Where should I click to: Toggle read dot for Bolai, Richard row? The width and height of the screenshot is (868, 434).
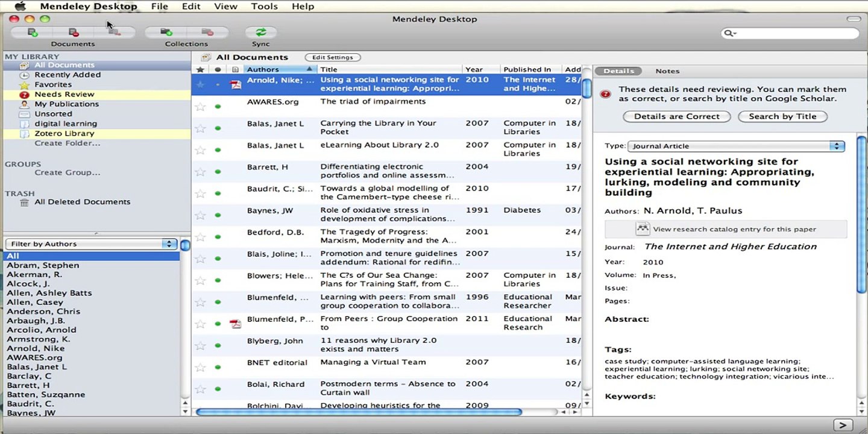(x=218, y=389)
